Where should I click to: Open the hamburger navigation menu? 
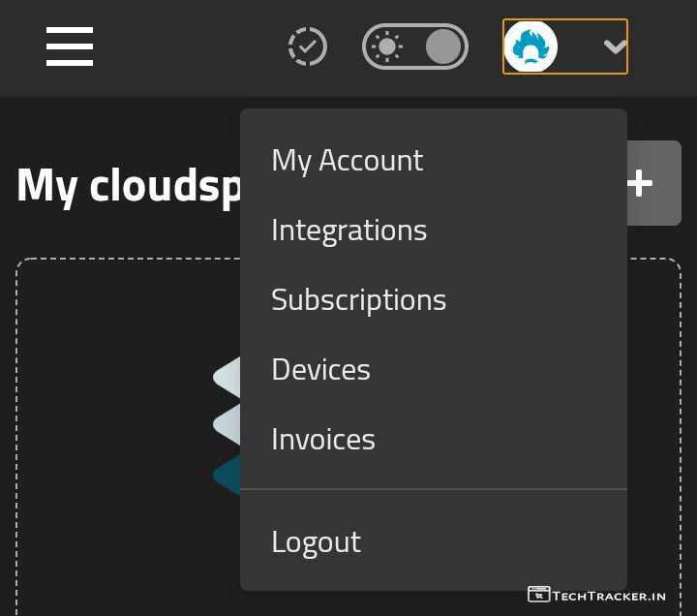tap(70, 46)
